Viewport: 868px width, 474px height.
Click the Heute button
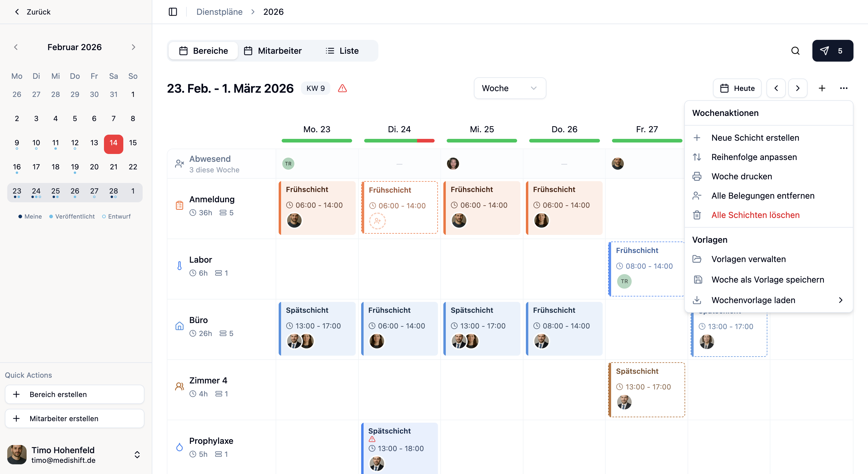pyautogui.click(x=737, y=88)
